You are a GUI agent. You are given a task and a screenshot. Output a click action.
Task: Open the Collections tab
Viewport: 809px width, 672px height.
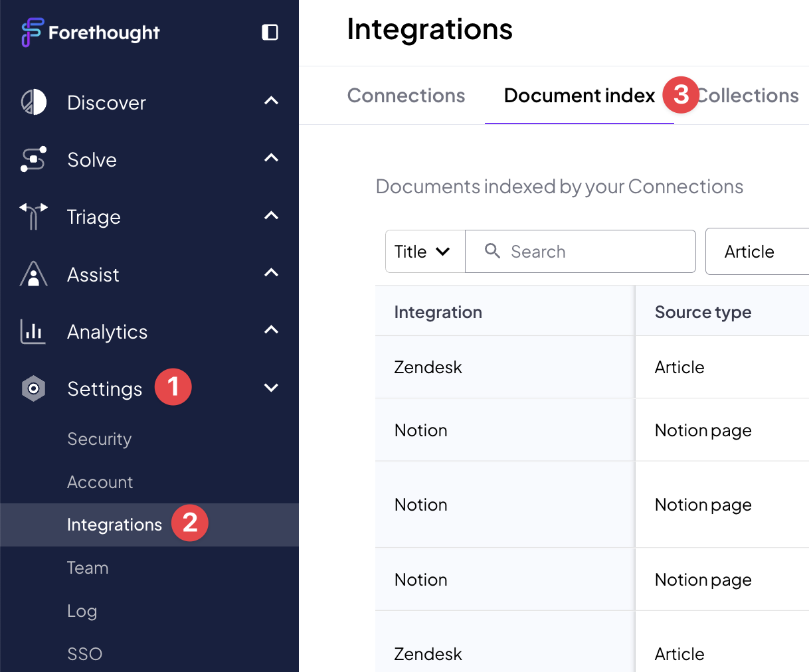pyautogui.click(x=747, y=96)
